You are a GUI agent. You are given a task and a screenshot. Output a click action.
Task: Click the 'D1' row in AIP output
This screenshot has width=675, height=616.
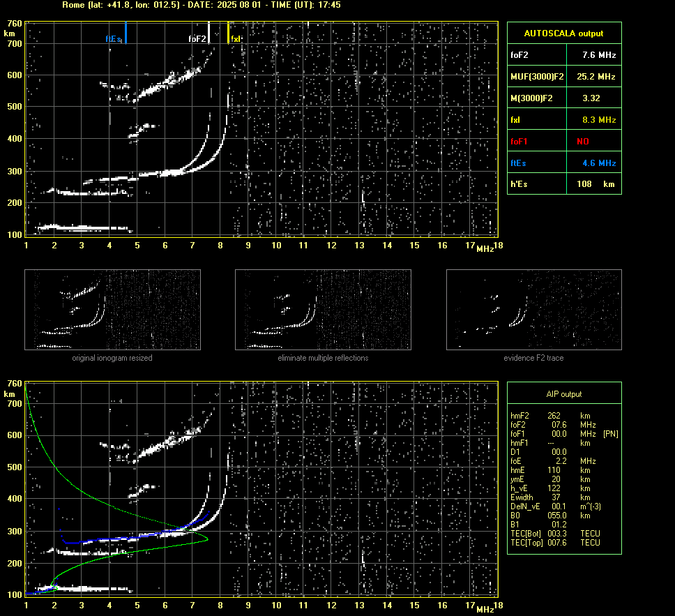pos(564,452)
